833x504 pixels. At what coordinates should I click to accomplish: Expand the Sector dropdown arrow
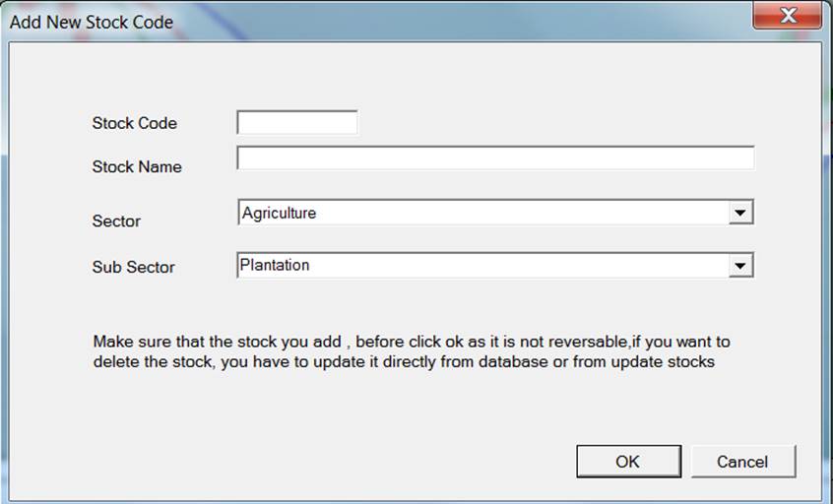(x=741, y=213)
